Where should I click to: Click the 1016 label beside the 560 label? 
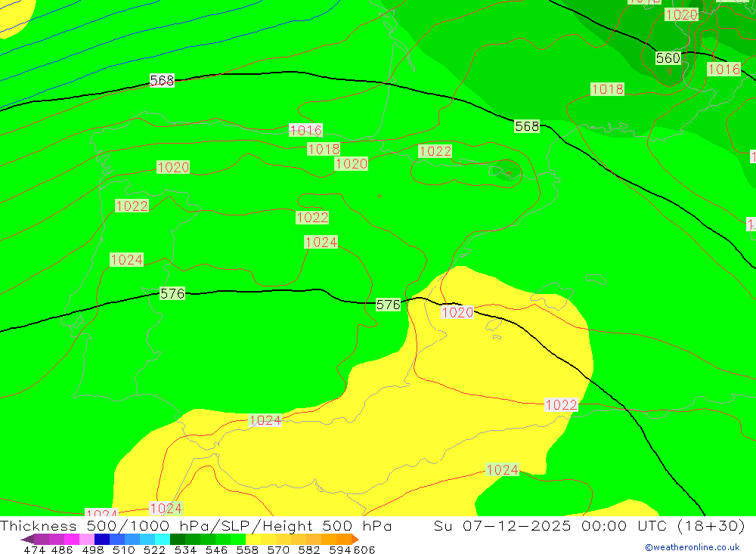723,70
